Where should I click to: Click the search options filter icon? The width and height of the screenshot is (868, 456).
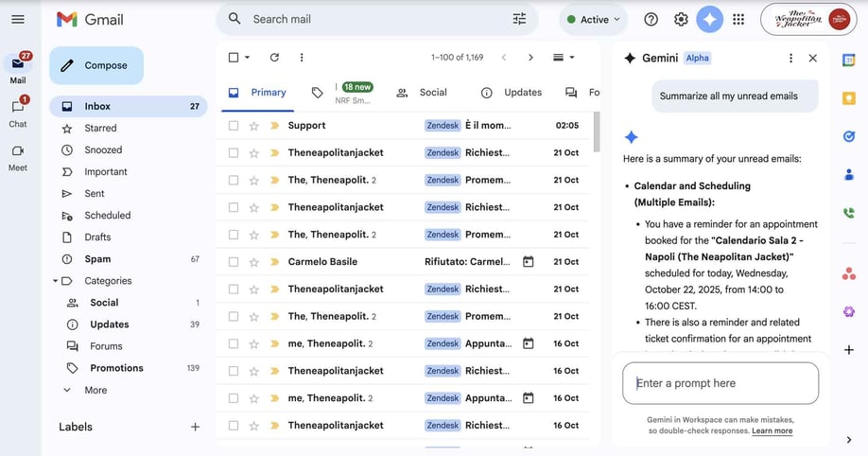[519, 19]
